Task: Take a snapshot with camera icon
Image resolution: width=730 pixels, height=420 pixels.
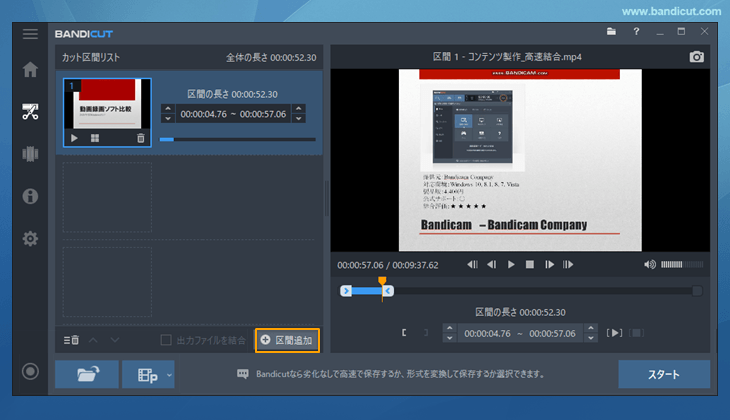Action: [696, 57]
